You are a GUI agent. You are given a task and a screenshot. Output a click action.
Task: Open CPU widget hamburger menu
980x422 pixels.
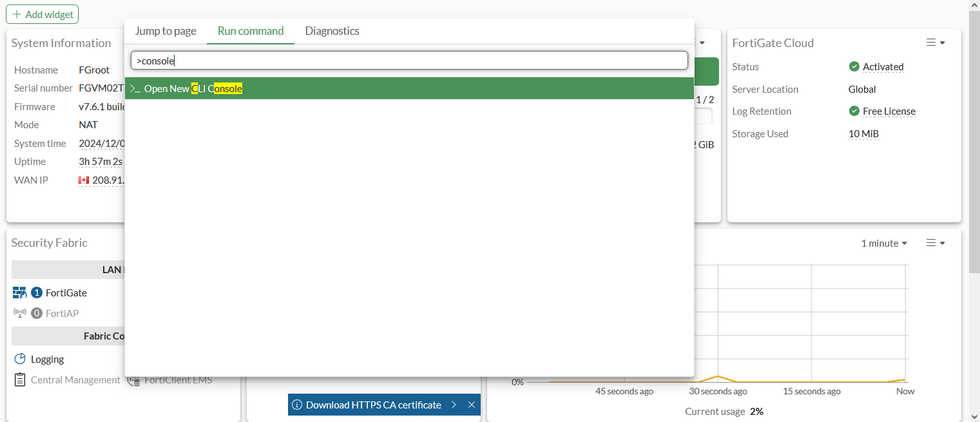coord(936,243)
